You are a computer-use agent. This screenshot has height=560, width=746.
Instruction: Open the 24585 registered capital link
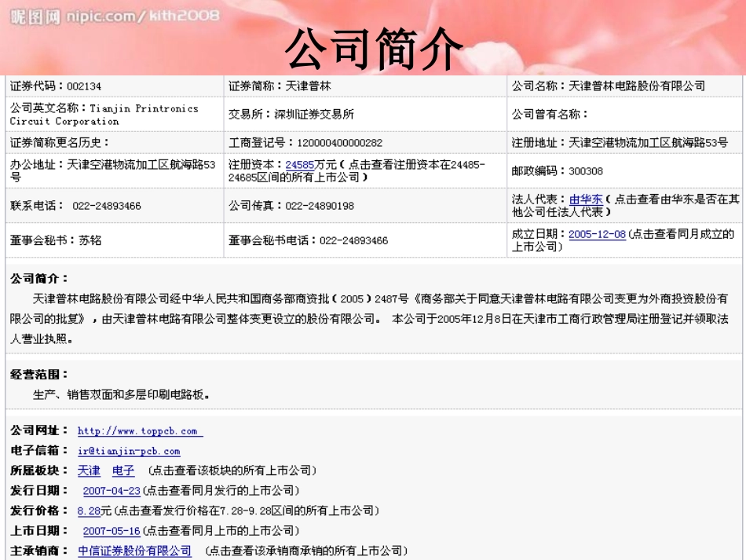coord(299,165)
